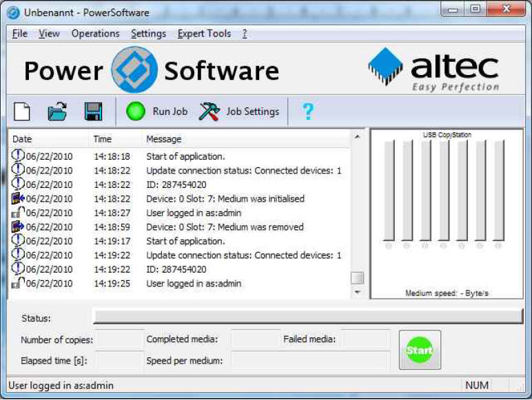This screenshot has height=400, width=532.
Task: Click the log scrollbar thumb
Action: coord(357,278)
